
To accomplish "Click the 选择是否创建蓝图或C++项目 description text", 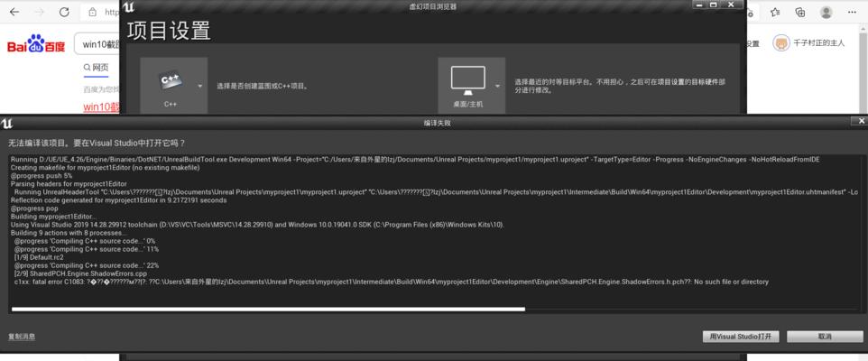I will (x=263, y=87).
